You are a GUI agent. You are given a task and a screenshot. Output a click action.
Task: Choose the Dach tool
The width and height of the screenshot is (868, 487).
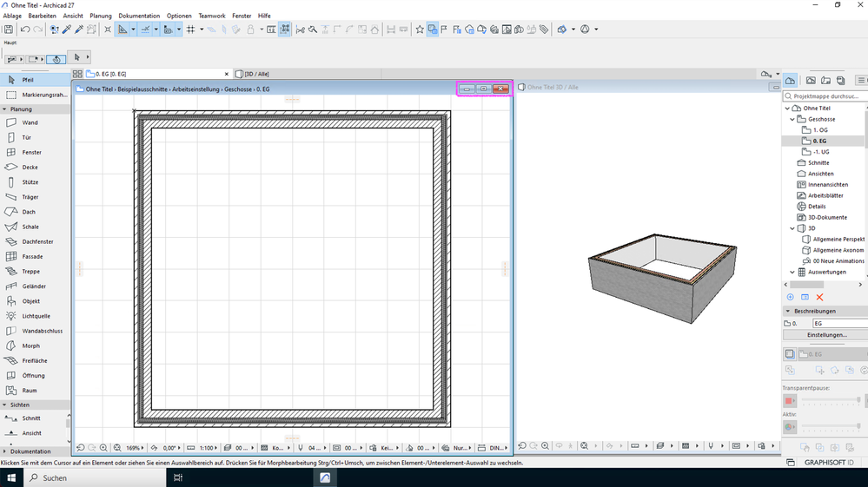[29, 212]
